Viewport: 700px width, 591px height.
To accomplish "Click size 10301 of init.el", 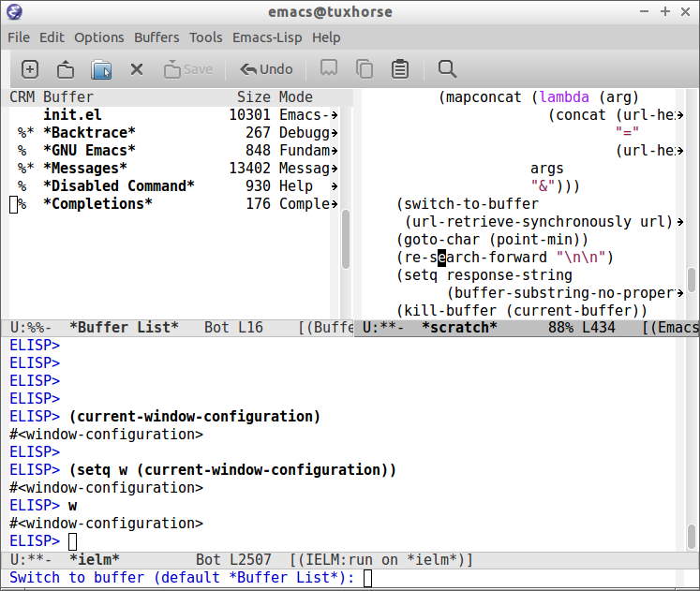I will (x=249, y=115).
